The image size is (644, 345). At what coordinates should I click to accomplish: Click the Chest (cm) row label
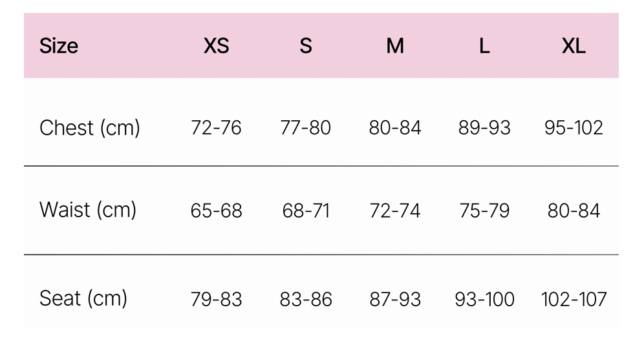click(x=90, y=128)
